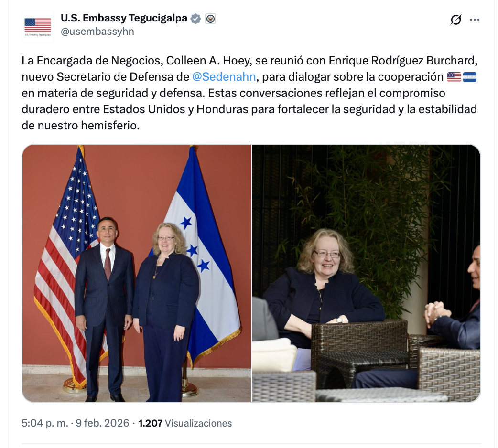498x448 pixels.
Task: Open the three-dot more options menu
Action: (475, 20)
